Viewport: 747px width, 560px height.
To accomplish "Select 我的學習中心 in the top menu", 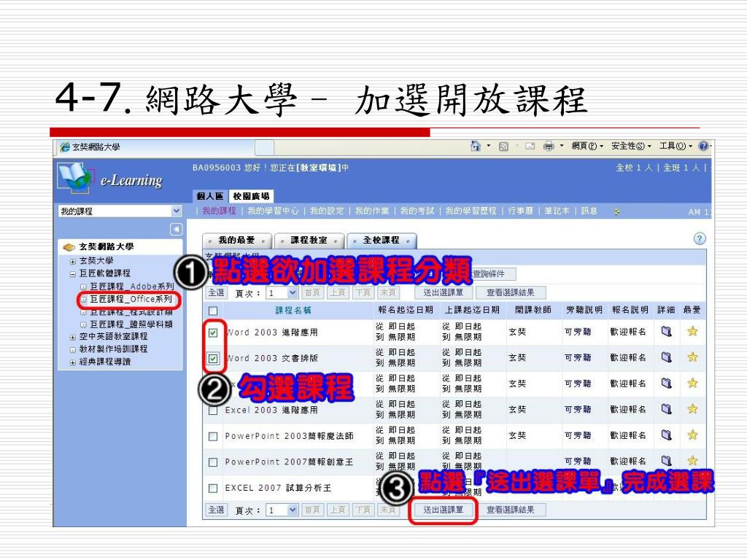I will click(x=273, y=211).
